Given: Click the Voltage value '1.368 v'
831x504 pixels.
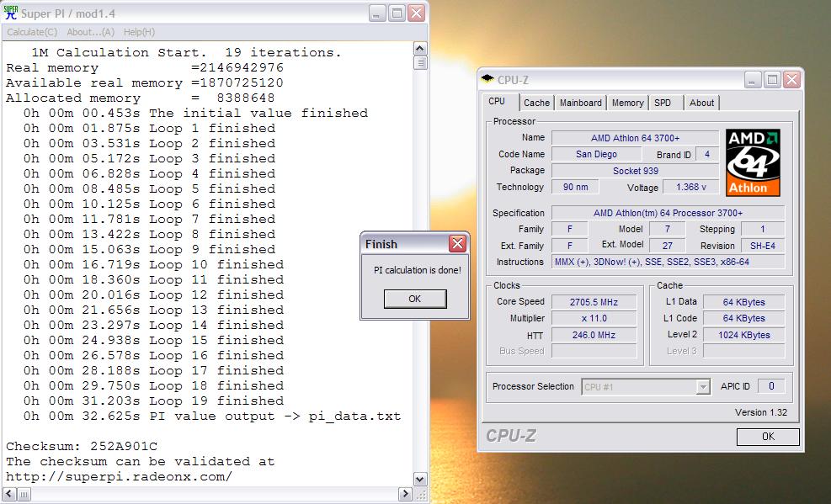Looking at the screenshot, I should (x=691, y=187).
